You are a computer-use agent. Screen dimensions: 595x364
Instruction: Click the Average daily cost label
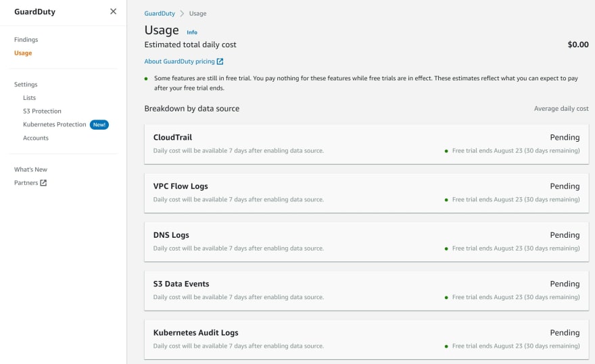pos(561,109)
